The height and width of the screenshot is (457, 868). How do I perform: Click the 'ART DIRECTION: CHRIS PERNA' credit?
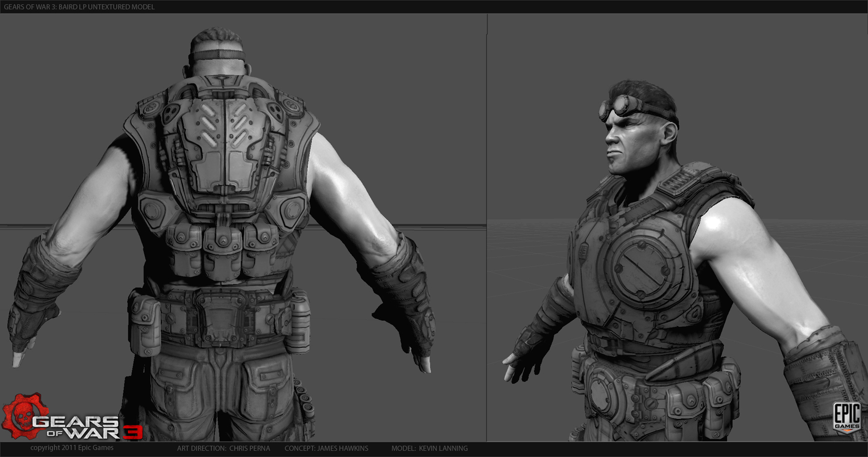[x=224, y=448]
